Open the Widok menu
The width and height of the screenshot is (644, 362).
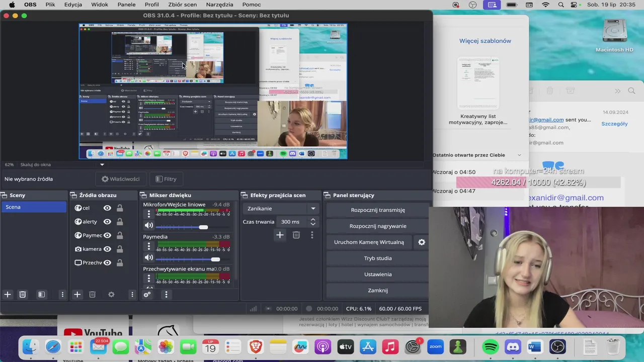point(100,5)
